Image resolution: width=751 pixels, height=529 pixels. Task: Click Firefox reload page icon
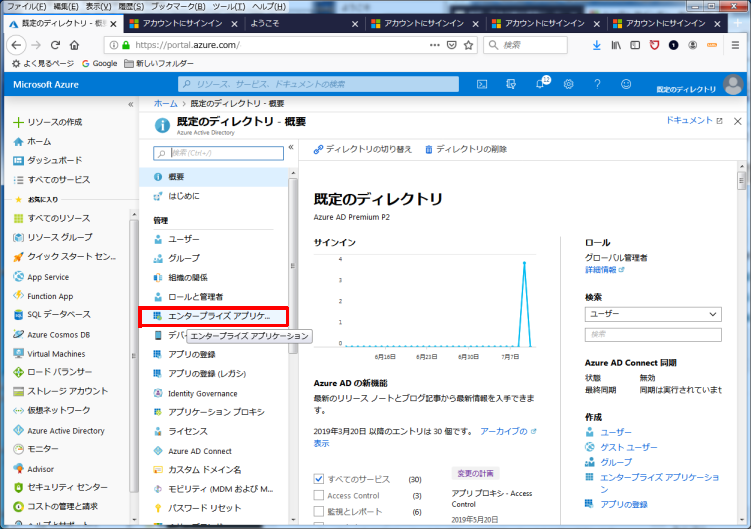pyautogui.click(x=56, y=45)
